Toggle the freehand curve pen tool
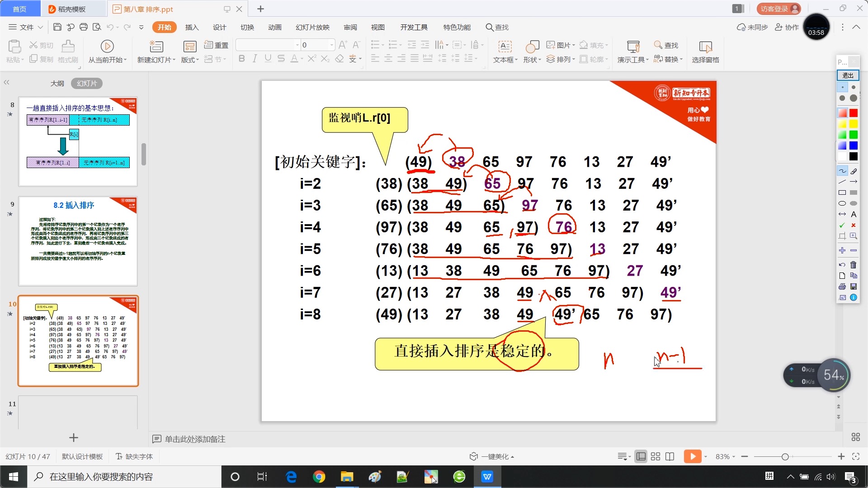This screenshot has width=868, height=488. pos(842,171)
